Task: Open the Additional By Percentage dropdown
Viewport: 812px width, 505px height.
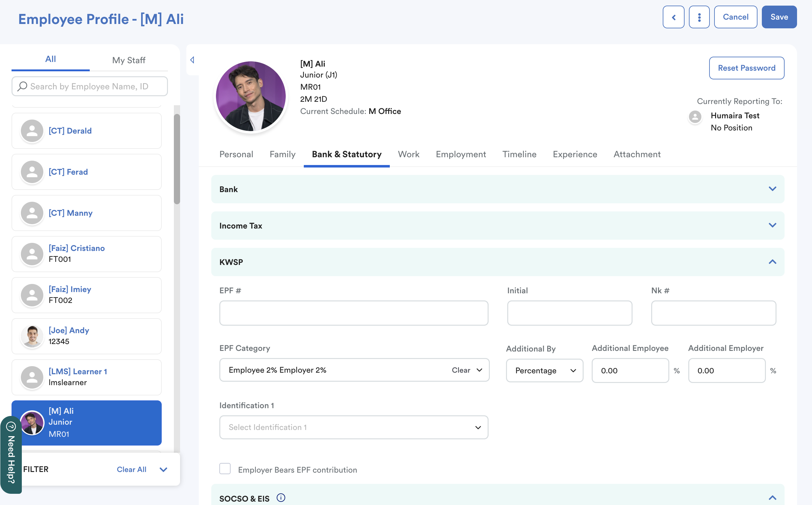Action: (x=544, y=370)
